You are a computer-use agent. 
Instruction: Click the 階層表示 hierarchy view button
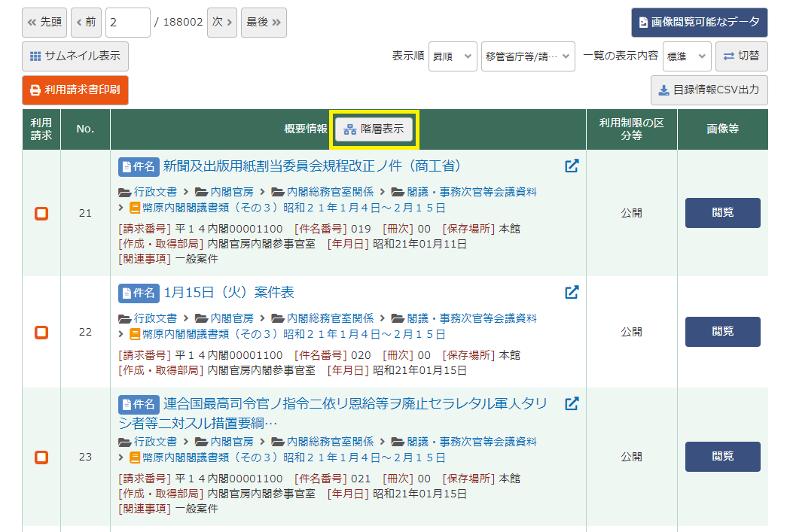point(374,129)
